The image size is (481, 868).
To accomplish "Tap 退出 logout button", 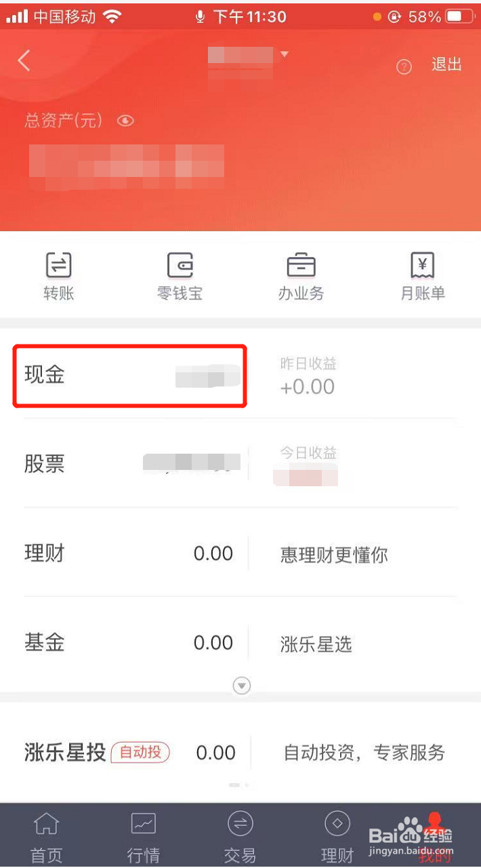I will pos(446,64).
